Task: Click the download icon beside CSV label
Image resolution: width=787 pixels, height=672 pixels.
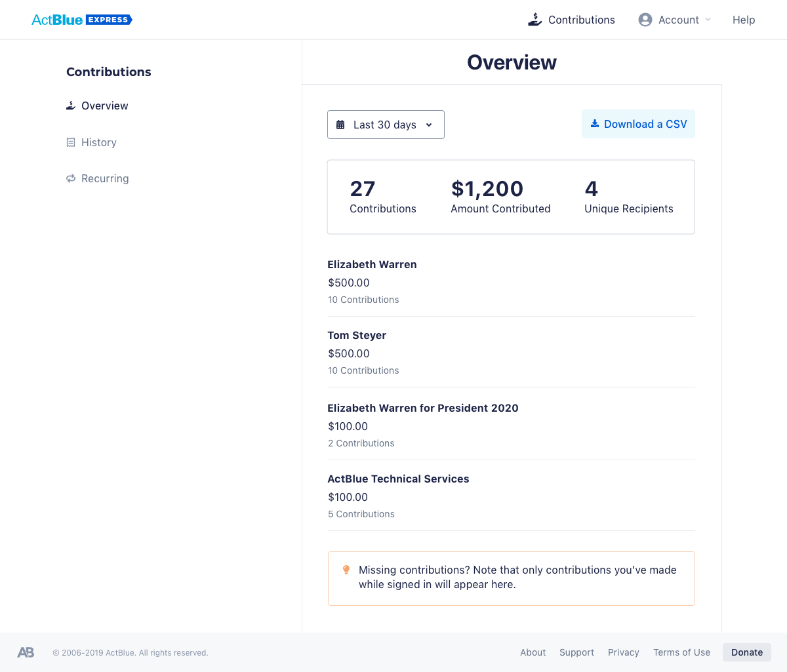Action: tap(595, 124)
